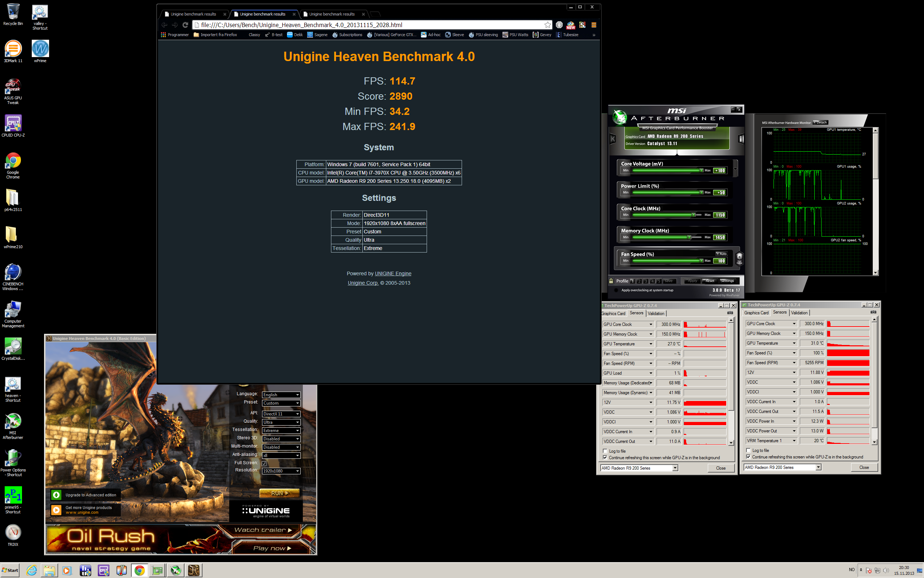Enable Log to file in left GPU-Z
The width and height of the screenshot is (924, 578).
point(605,451)
